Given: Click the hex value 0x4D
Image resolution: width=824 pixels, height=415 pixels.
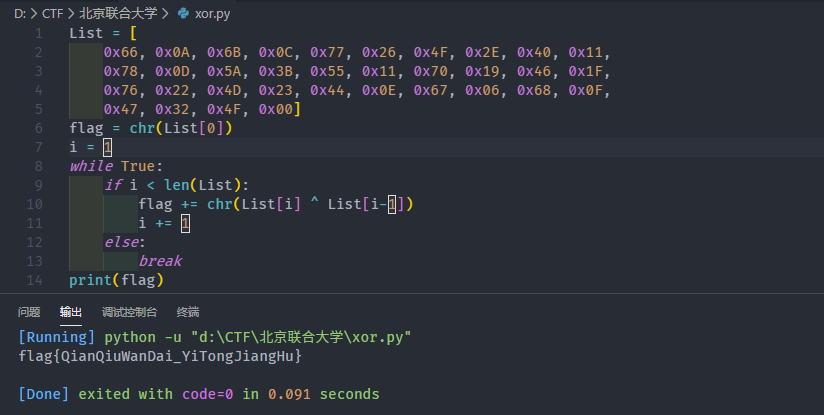Looking at the screenshot, I should 224,90.
